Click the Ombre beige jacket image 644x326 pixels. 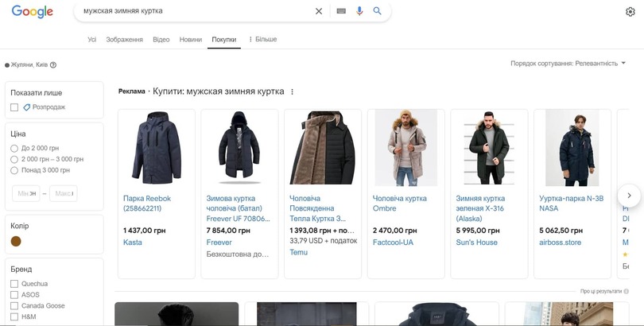[x=405, y=148]
